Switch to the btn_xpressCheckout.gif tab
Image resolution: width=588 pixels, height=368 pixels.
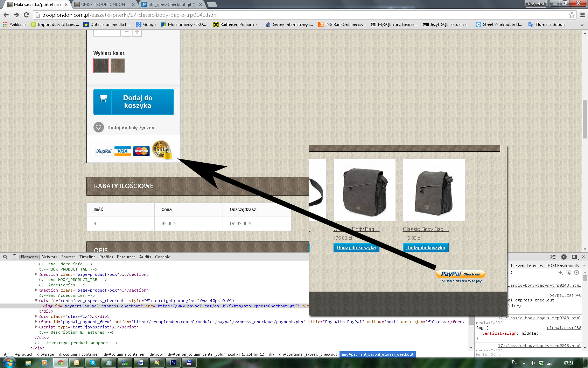(172, 5)
